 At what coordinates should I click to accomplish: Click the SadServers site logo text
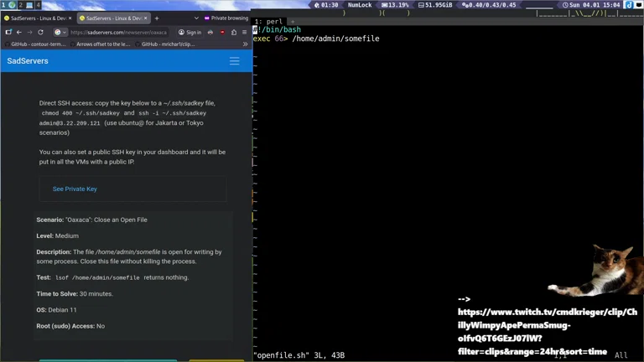28,61
